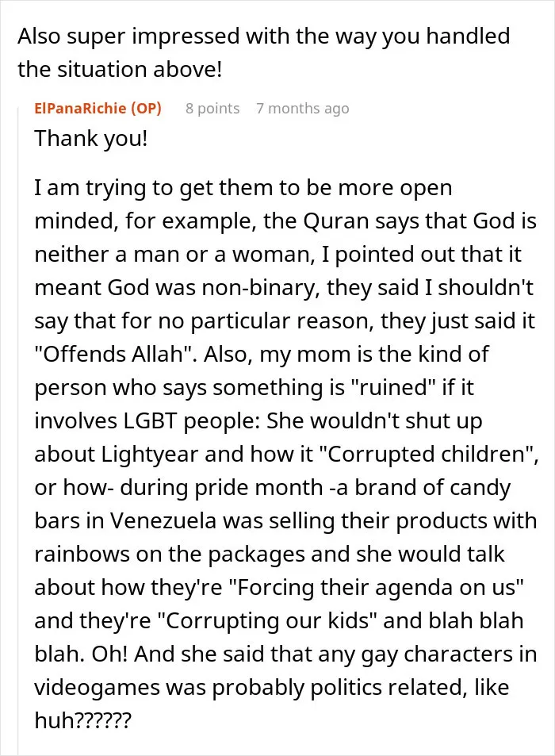Viewport: 555px width, 756px height.
Task: Click the quoted phrase Corrupting our kids
Action: click(x=270, y=621)
